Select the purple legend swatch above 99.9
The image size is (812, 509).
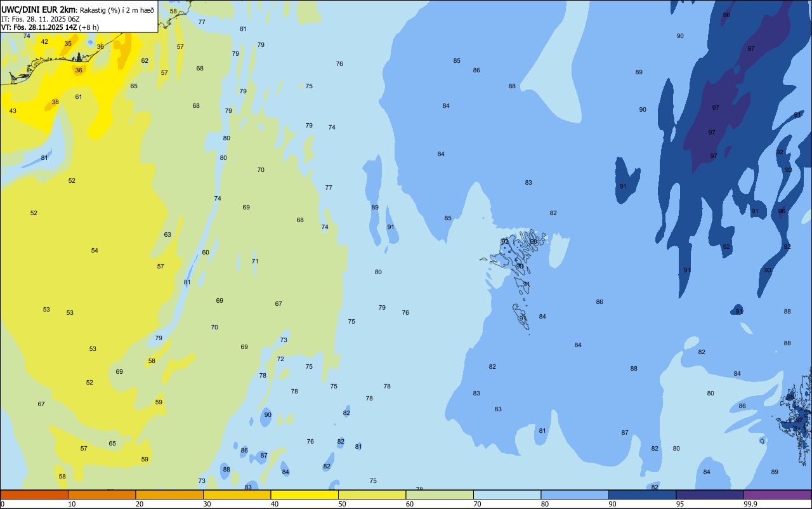tap(777, 494)
